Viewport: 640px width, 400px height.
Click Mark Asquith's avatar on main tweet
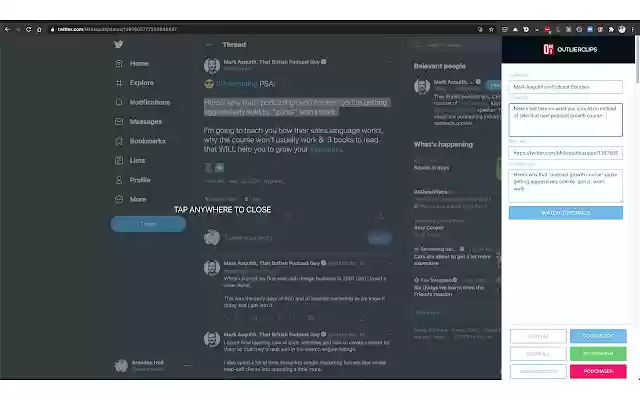[212, 65]
